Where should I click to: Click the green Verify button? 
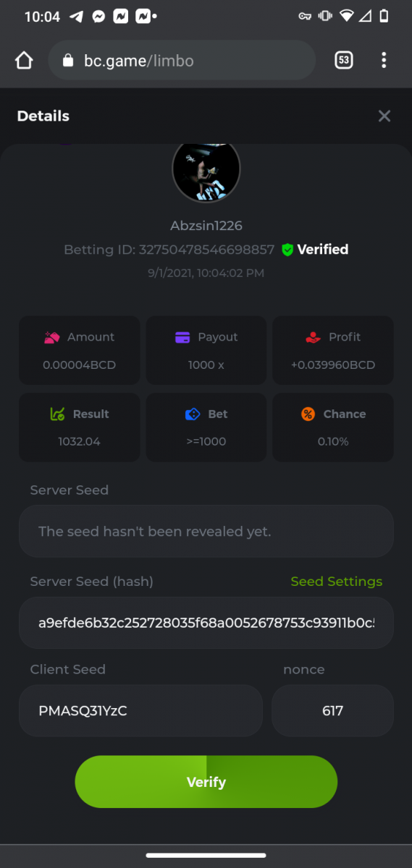(x=206, y=782)
